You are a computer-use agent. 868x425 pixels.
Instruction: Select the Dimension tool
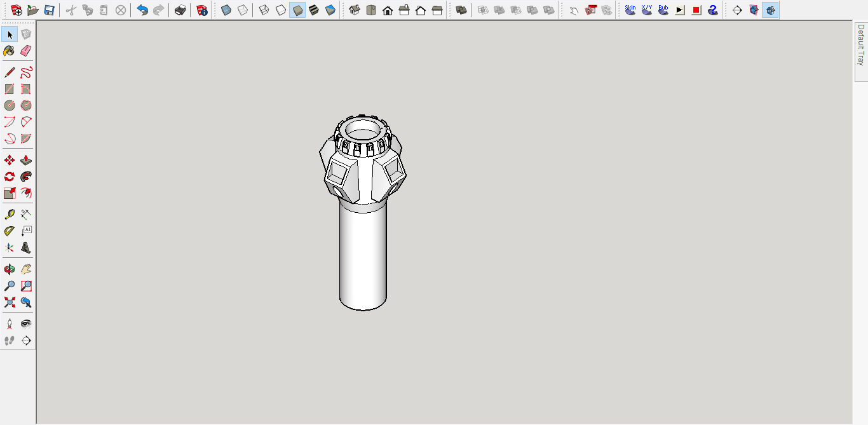click(26, 215)
